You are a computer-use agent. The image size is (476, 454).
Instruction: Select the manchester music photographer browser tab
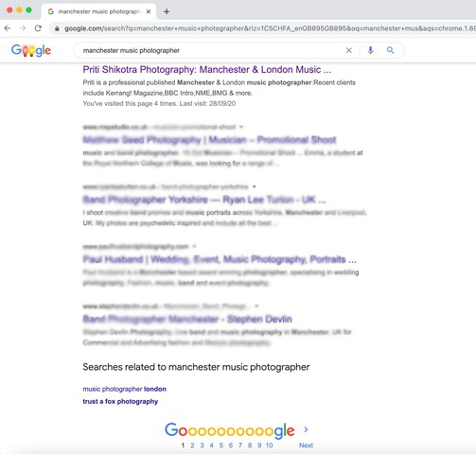pos(98,11)
